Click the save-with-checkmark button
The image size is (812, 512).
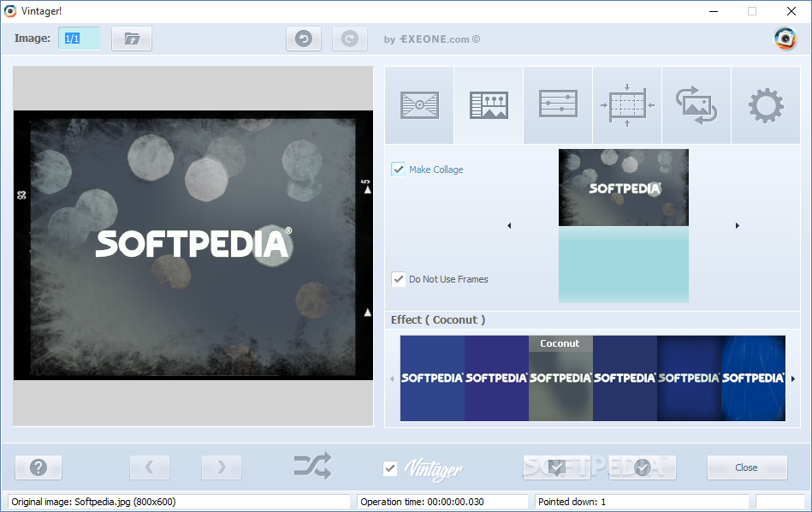tap(557, 467)
